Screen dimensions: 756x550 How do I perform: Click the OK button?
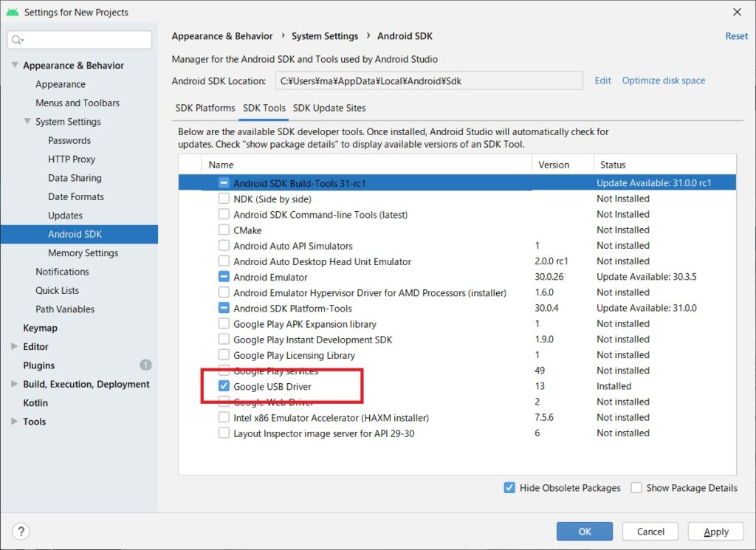point(585,532)
